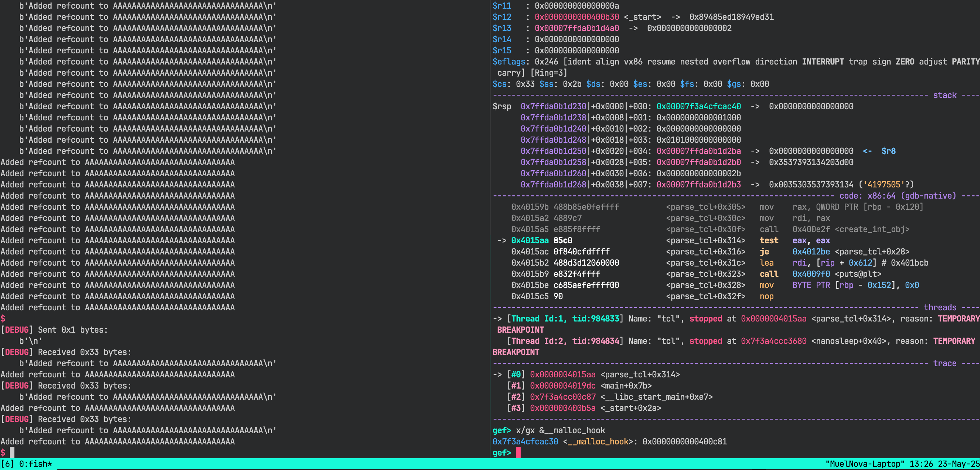This screenshot has height=470, width=980.
Task: Click stack address 0x7ffda0b1d230
Action: (553, 106)
